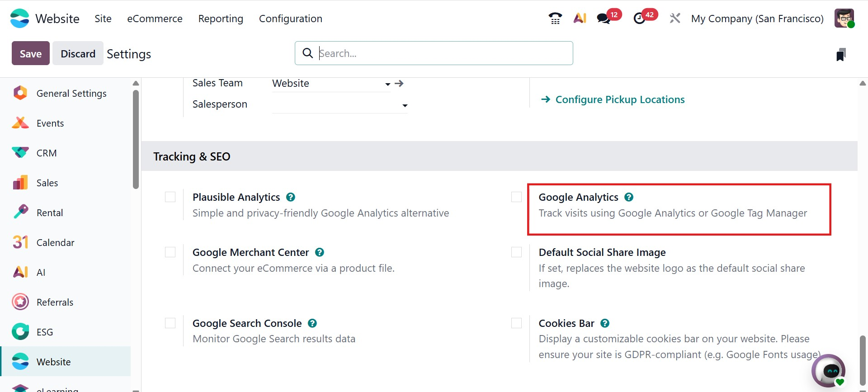The height and width of the screenshot is (392, 868).
Task: Toggle the Cookies Bar checkbox
Action: click(x=516, y=323)
